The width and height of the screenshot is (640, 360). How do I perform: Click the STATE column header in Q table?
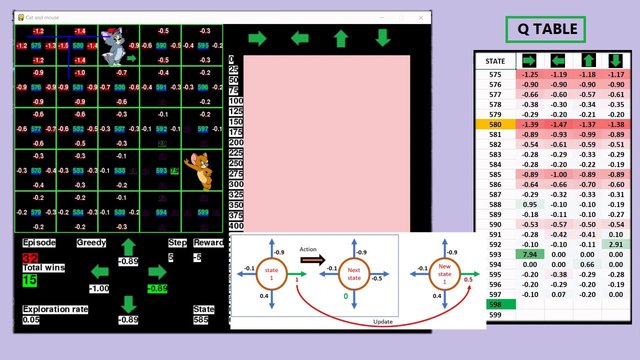(x=495, y=61)
